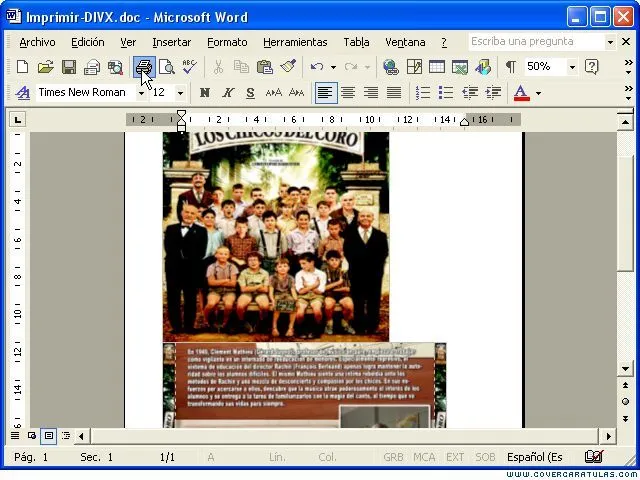The image size is (640, 480).
Task: Open the help question box dropdown arrow
Action: tap(610, 42)
